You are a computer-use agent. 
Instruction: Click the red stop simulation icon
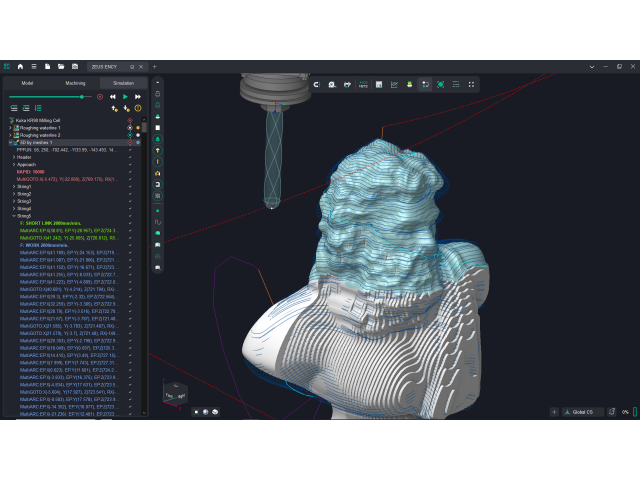(x=100, y=96)
